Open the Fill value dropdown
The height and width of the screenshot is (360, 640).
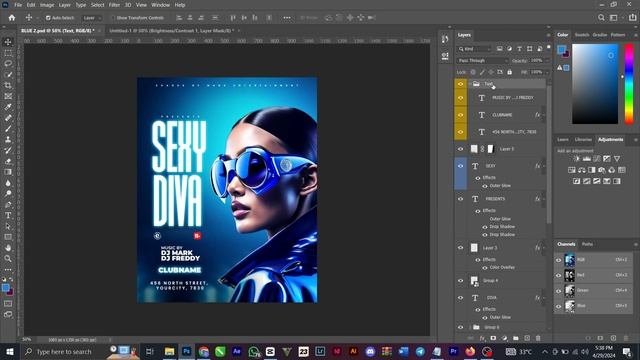pos(547,72)
